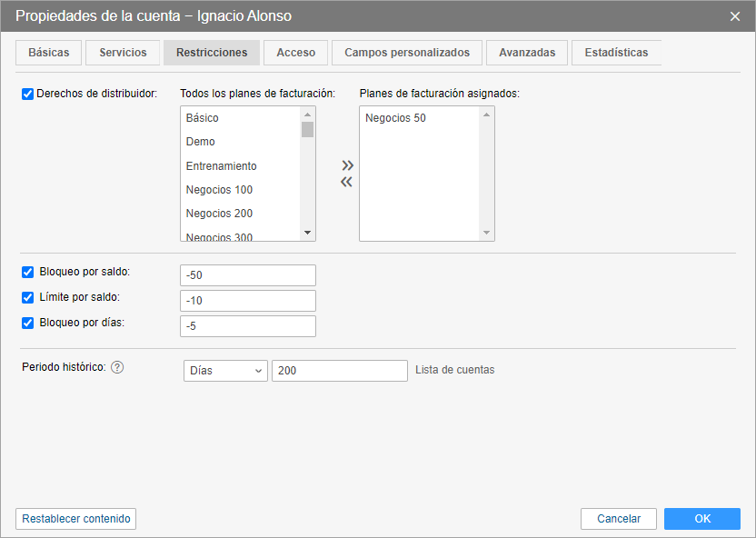The image size is (756, 538).
Task: Open the Campos personalizados tab
Action: pos(406,53)
